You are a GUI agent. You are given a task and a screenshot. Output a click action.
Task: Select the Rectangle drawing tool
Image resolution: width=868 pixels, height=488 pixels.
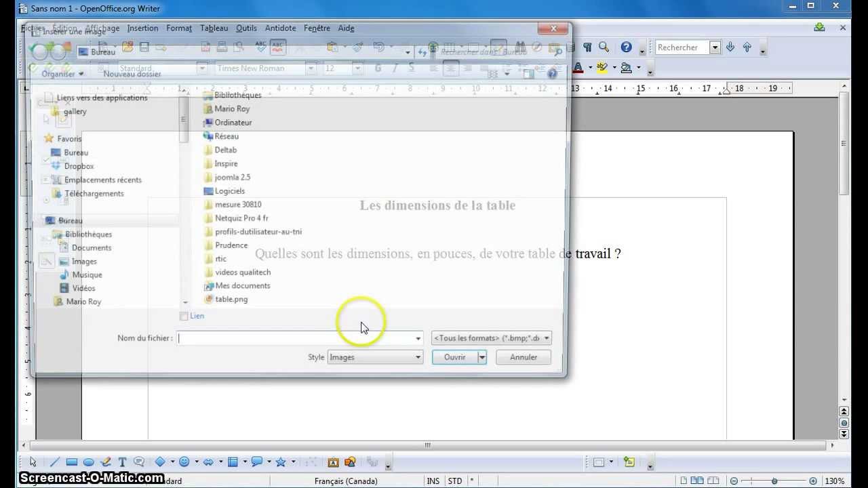71,462
